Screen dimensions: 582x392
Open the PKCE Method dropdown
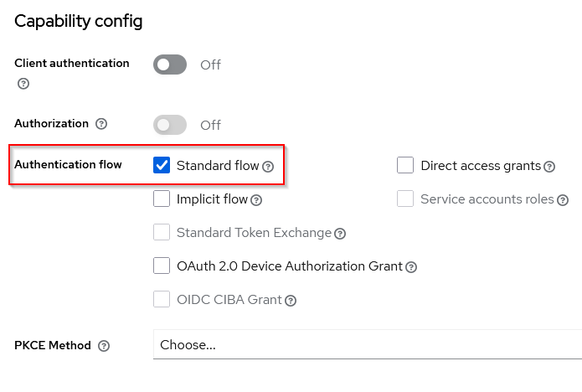367,345
